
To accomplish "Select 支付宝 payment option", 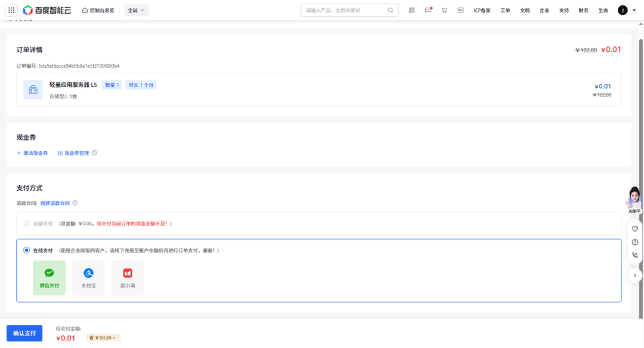I will 88,278.
